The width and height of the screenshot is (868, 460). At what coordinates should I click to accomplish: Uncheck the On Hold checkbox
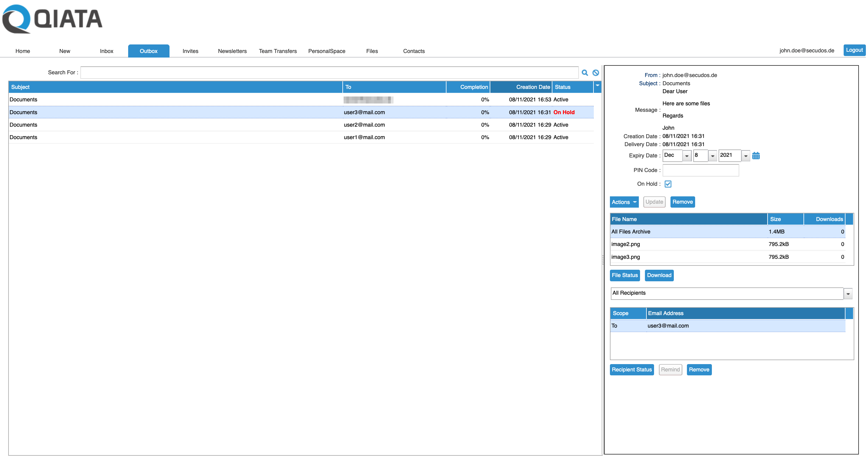[667, 184]
